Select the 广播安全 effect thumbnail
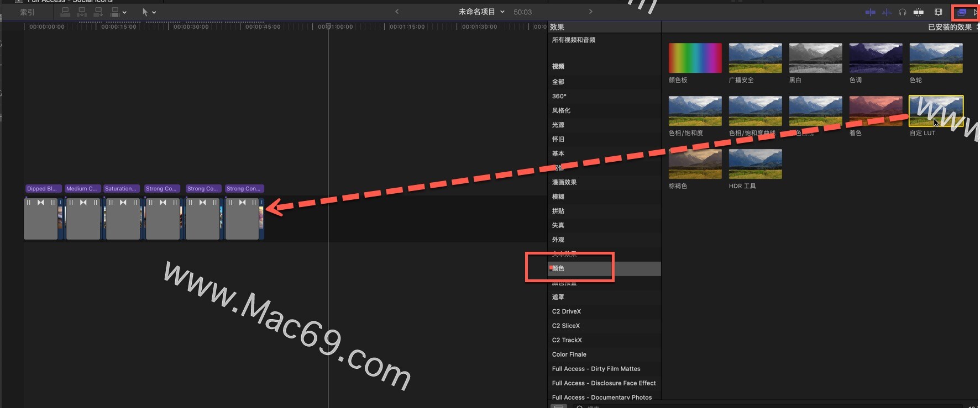 coord(755,58)
